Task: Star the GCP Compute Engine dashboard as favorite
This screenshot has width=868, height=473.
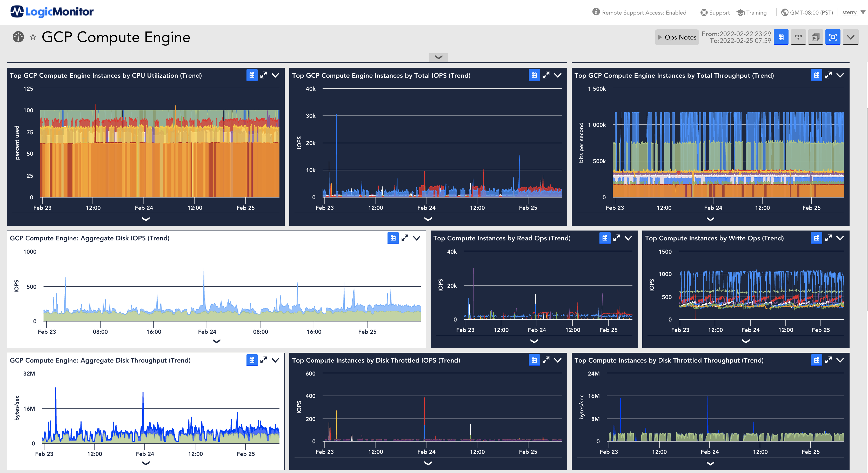Action: coord(33,37)
